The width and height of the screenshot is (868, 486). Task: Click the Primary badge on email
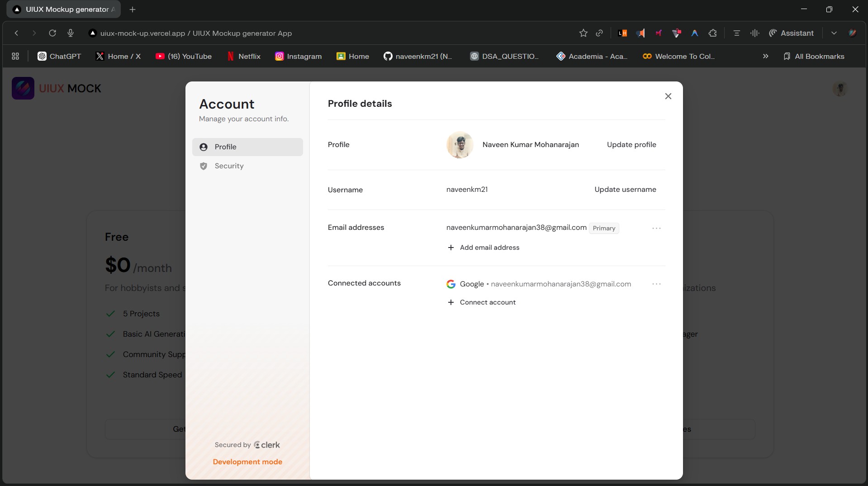point(604,229)
